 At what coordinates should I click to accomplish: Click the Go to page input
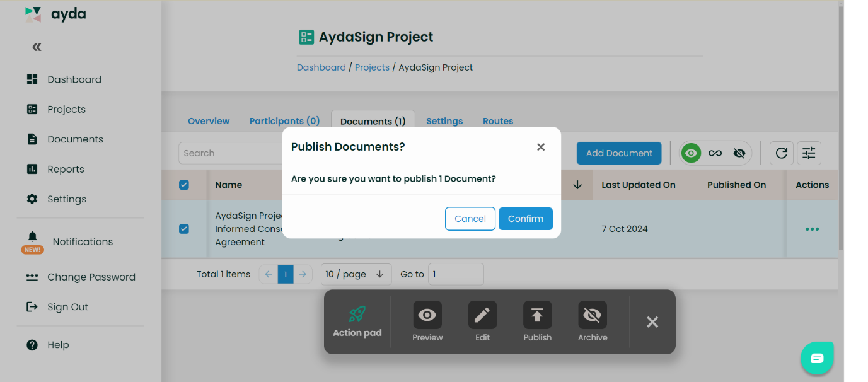click(456, 274)
